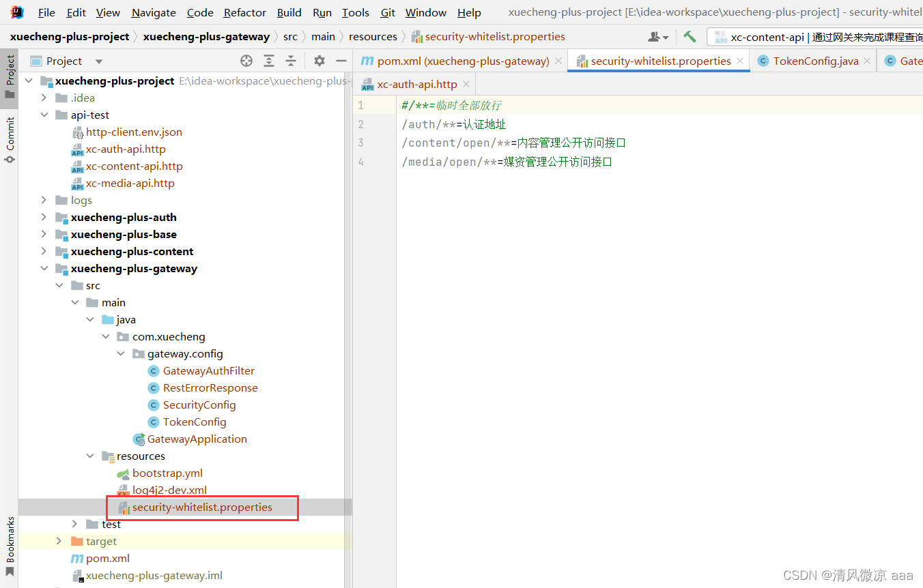Click the Collapse All icon in Project panel
The width and height of the screenshot is (923, 588).
(291, 61)
